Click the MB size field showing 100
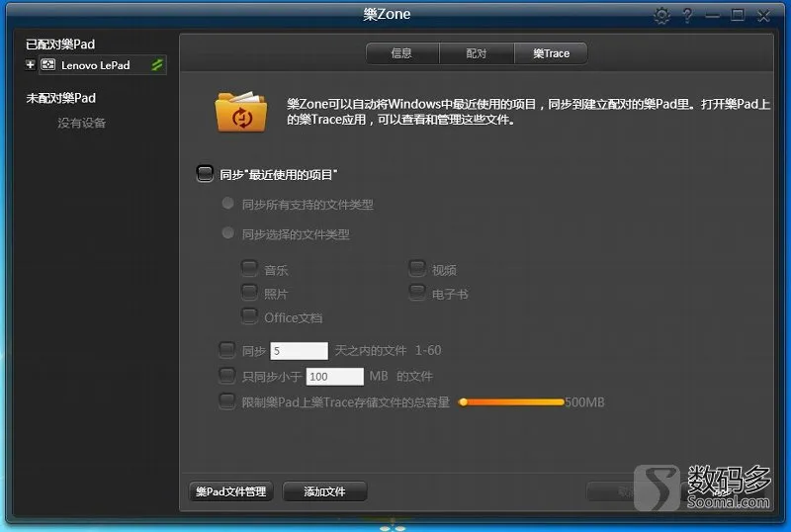 334,376
